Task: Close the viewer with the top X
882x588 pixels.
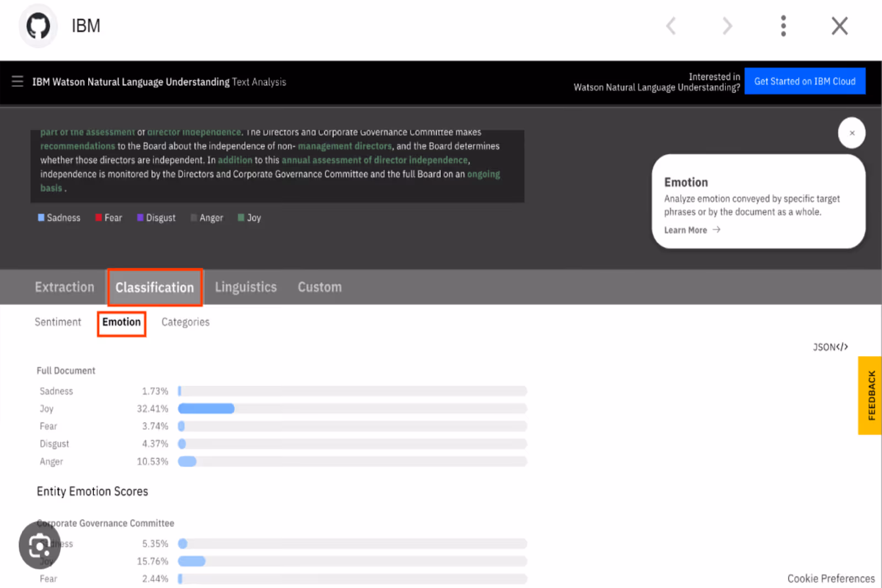Action: 840,26
